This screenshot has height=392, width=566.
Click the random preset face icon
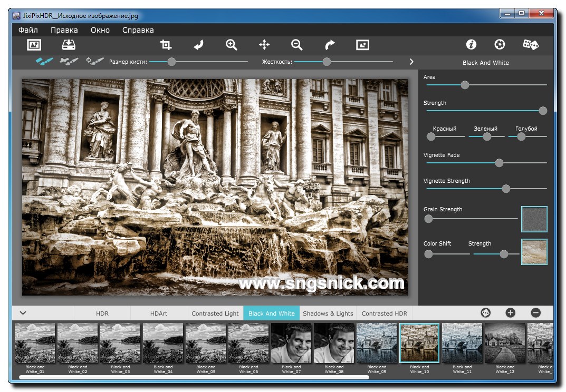(x=485, y=312)
